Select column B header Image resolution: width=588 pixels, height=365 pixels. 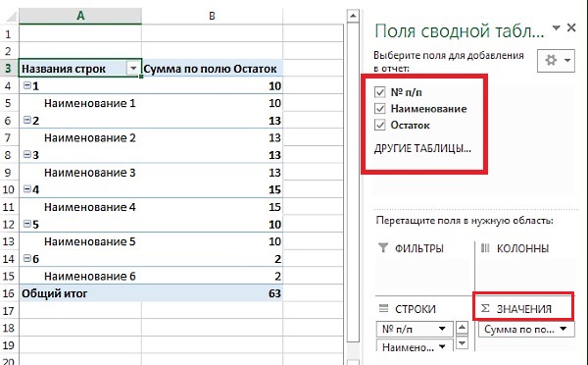click(x=212, y=16)
